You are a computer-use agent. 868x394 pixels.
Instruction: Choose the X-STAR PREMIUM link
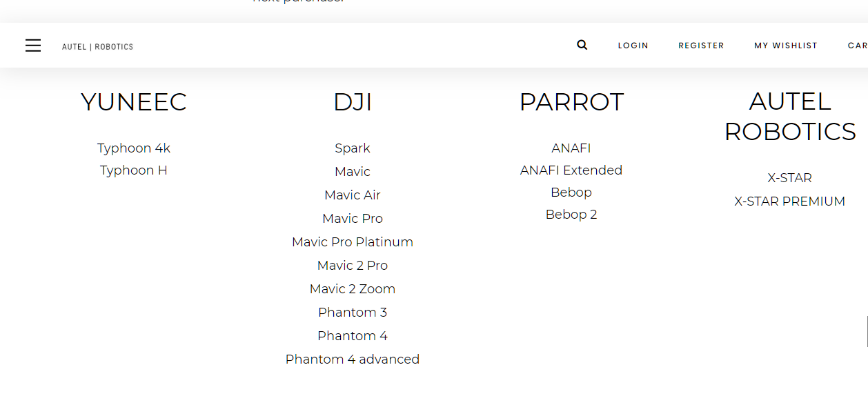pos(790,201)
